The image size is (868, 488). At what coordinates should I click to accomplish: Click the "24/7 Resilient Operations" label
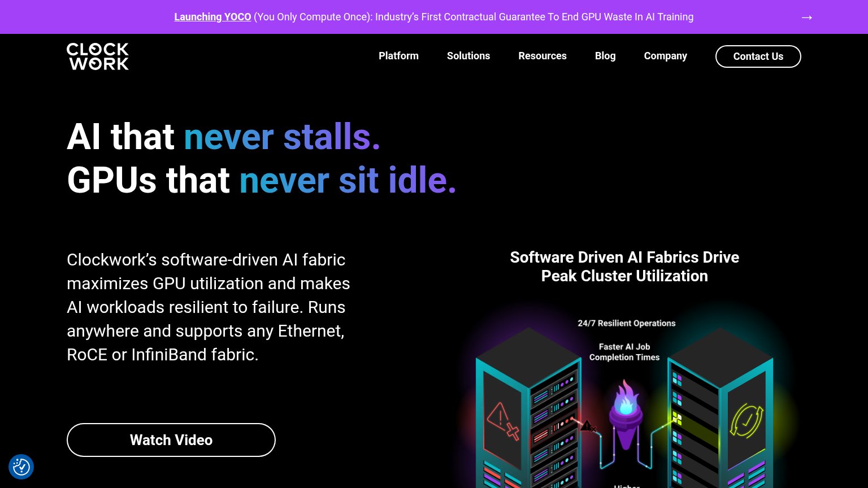[627, 323]
